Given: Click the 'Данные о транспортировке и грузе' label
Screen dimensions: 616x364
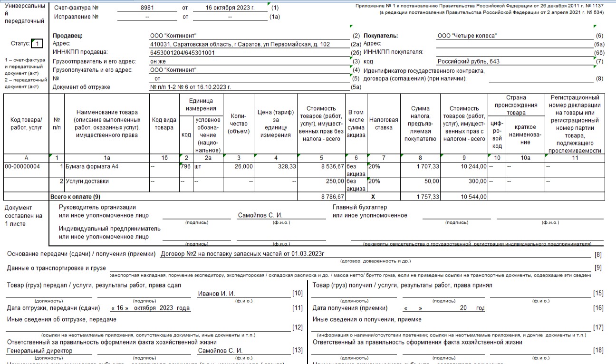Looking at the screenshot, I should coord(56,268).
